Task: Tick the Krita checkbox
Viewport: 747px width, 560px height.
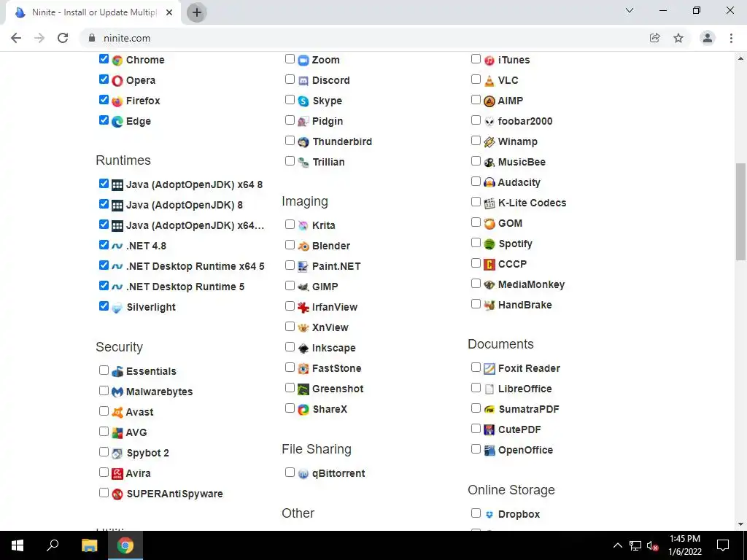Action: (x=290, y=224)
